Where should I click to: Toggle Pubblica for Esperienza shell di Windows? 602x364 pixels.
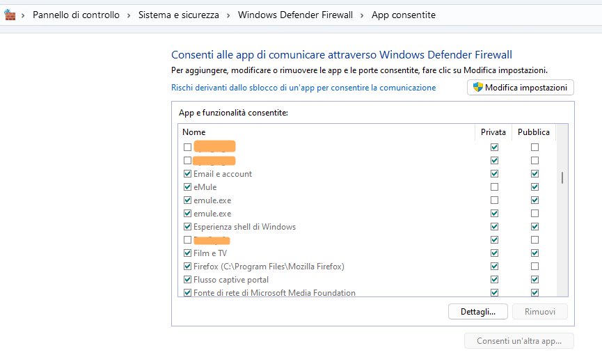click(534, 226)
